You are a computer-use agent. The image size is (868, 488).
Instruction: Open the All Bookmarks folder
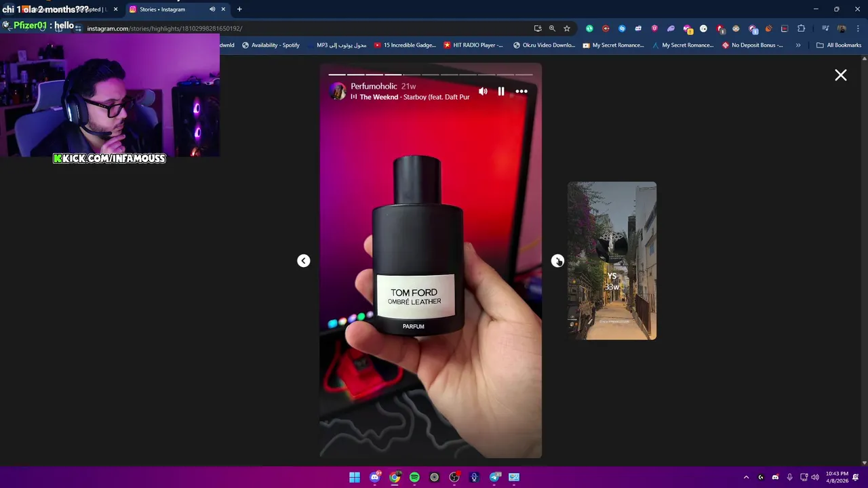(839, 45)
